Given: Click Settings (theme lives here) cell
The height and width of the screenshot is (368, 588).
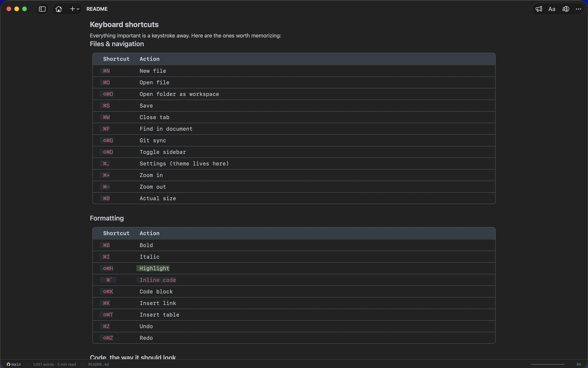Looking at the screenshot, I should pyautogui.click(x=184, y=164).
